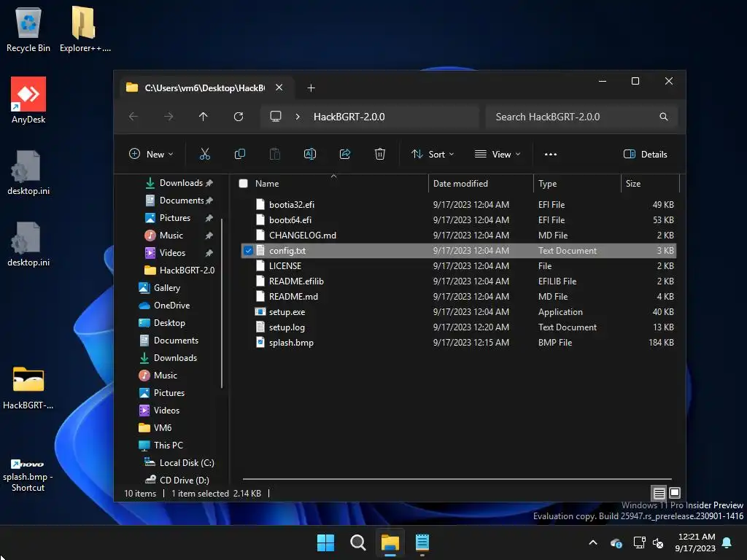The height and width of the screenshot is (560, 747).
Task: Click the This PC monitor icon in address bar
Action: point(275,117)
